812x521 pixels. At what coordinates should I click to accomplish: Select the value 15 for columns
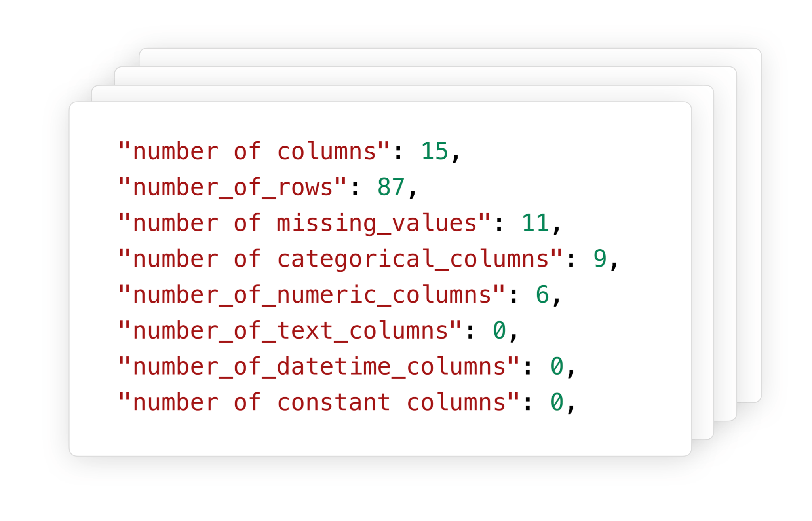[434, 151]
